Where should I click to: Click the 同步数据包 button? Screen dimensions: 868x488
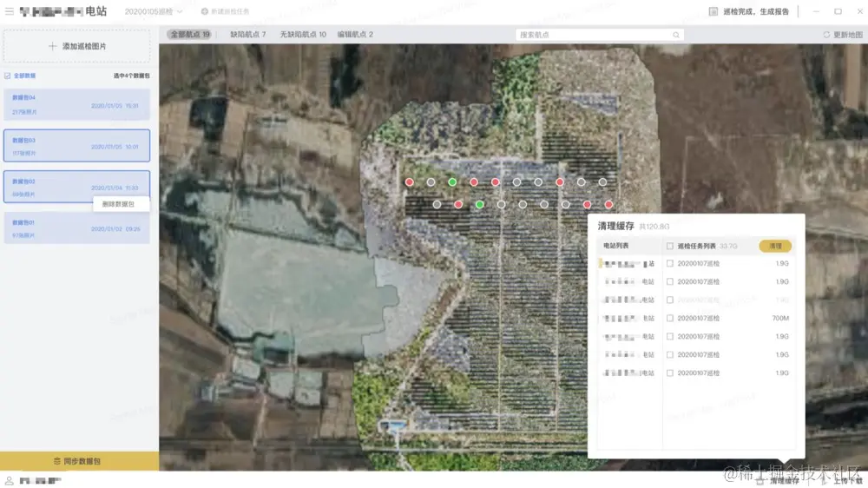click(x=79, y=461)
